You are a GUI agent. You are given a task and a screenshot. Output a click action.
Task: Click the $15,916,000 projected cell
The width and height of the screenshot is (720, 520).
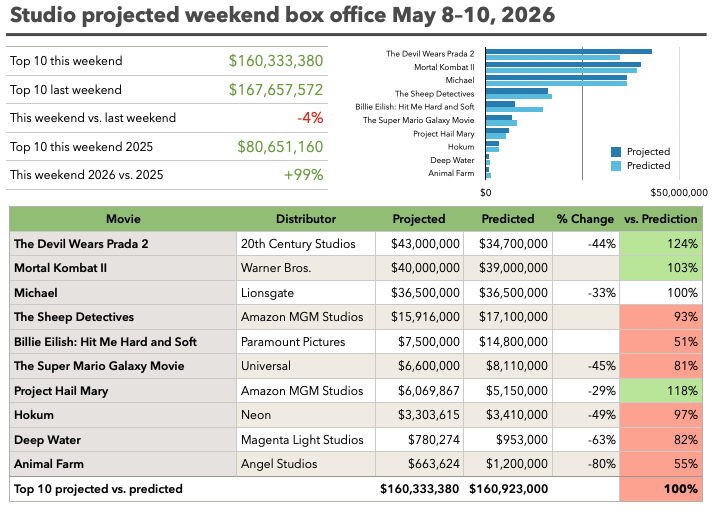point(419,317)
